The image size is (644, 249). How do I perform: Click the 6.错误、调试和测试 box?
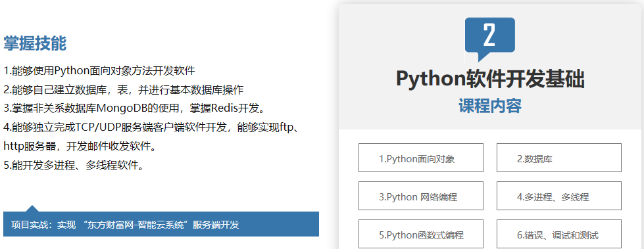point(558,234)
